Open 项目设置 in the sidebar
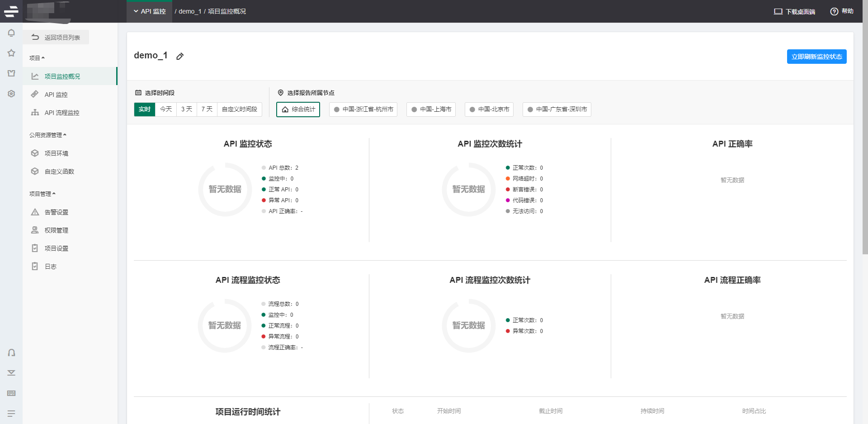Viewport: 868px width, 424px height. 70,248
